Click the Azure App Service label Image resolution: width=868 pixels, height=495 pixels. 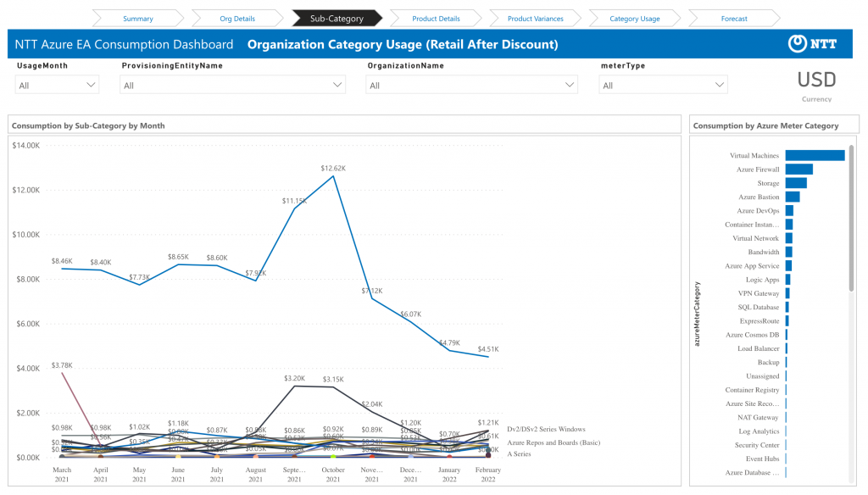[x=752, y=266]
